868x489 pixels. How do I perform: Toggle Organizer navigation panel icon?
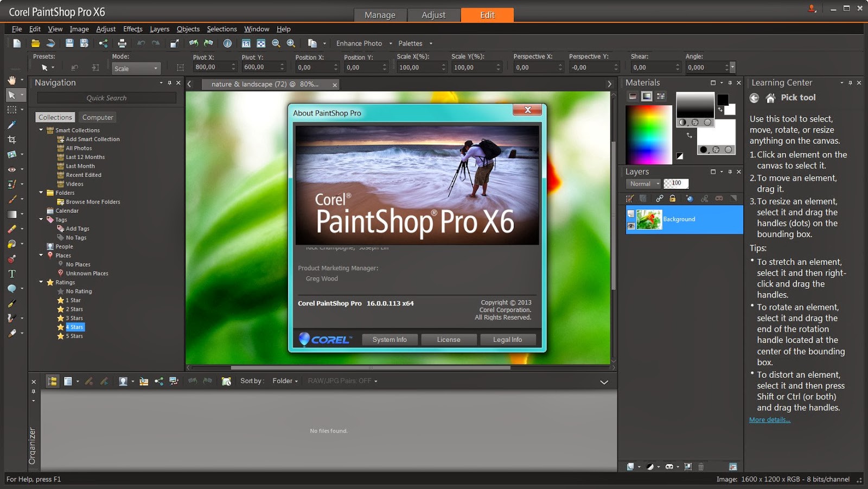[x=52, y=382]
